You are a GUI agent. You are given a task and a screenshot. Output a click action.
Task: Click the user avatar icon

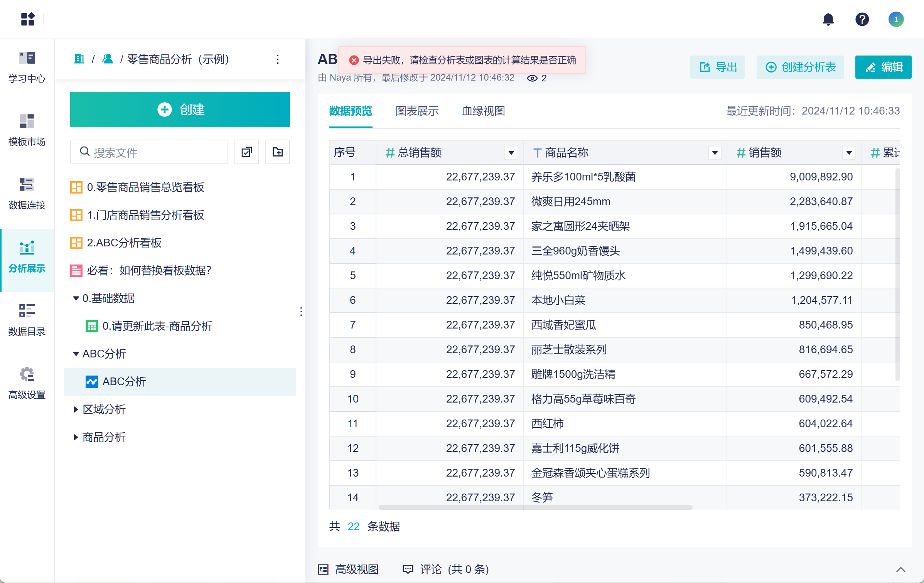point(896,19)
